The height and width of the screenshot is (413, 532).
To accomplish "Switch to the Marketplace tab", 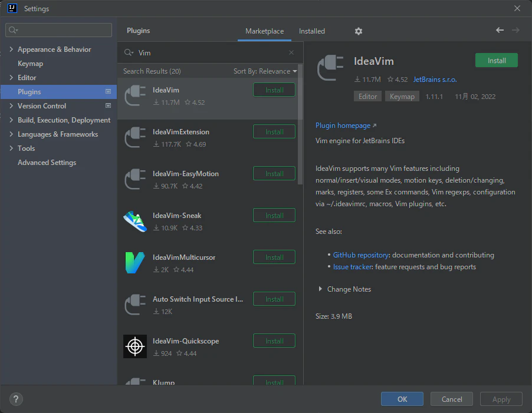I will (264, 31).
